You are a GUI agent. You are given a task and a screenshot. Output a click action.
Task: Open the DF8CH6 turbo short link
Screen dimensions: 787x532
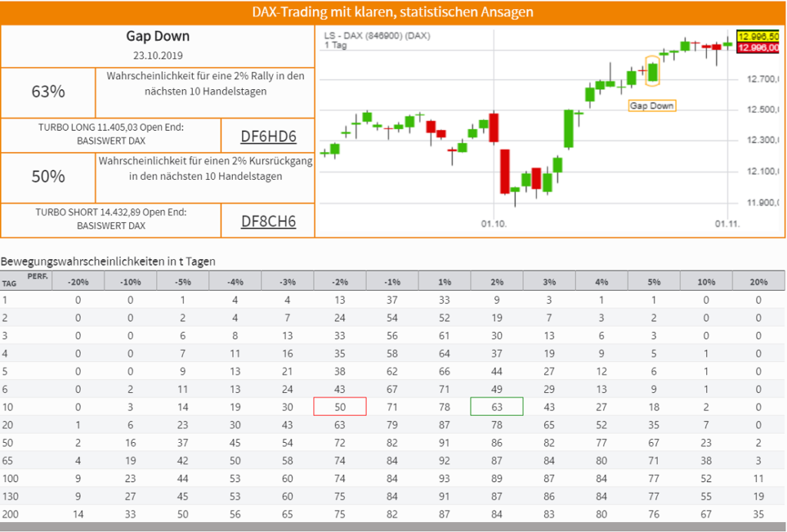[x=268, y=221]
